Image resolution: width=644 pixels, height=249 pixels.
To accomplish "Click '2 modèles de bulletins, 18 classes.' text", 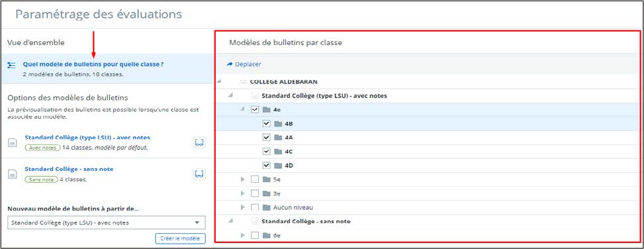I will 73,75.
